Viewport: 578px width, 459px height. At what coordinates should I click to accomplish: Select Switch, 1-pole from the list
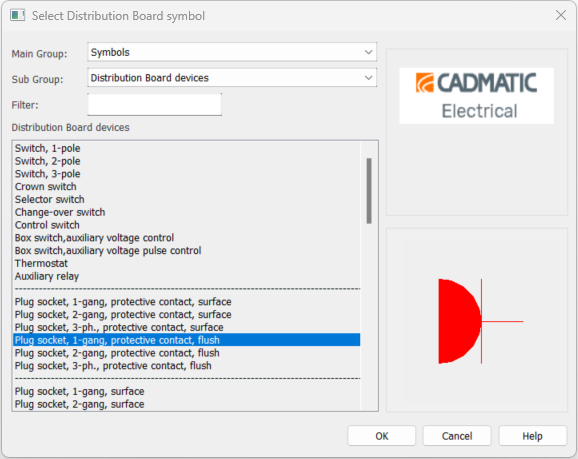click(187, 148)
